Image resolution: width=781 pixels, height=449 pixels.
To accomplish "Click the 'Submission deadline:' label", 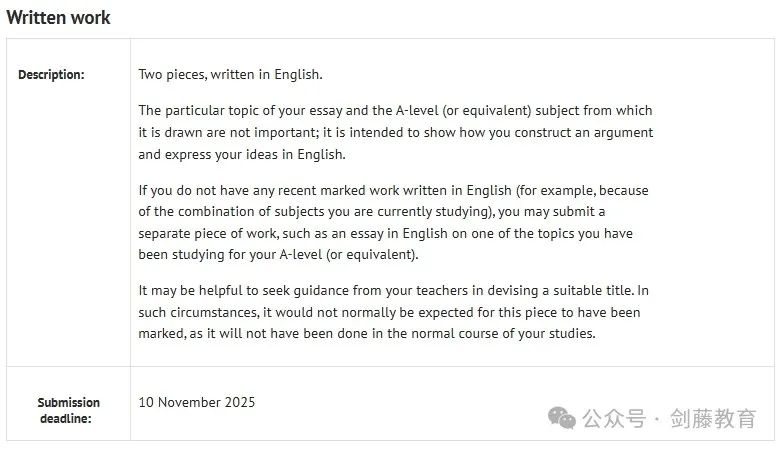I will click(x=68, y=410).
